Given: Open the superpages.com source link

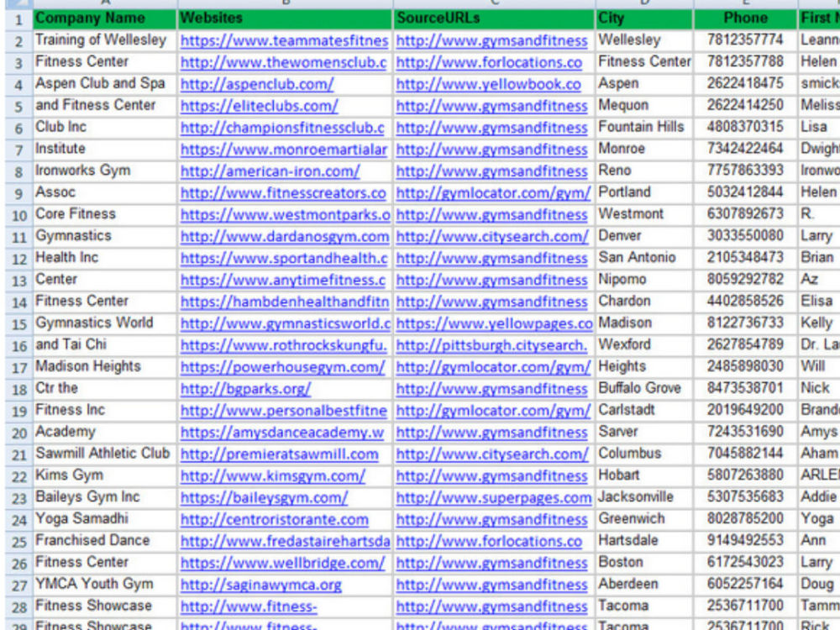Looking at the screenshot, I should point(494,497).
